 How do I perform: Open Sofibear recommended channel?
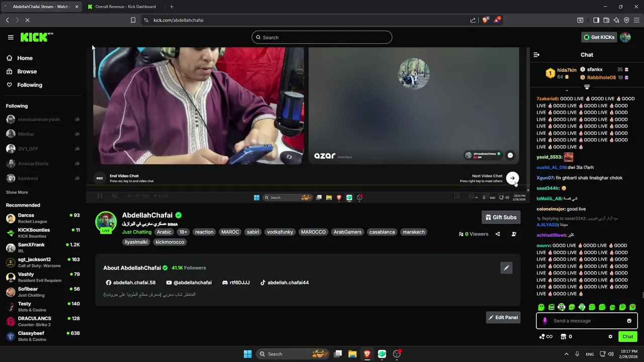tap(43, 292)
